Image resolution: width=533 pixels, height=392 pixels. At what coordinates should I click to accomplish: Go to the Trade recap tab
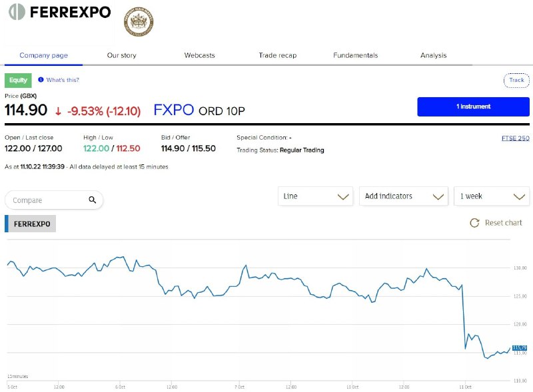278,55
